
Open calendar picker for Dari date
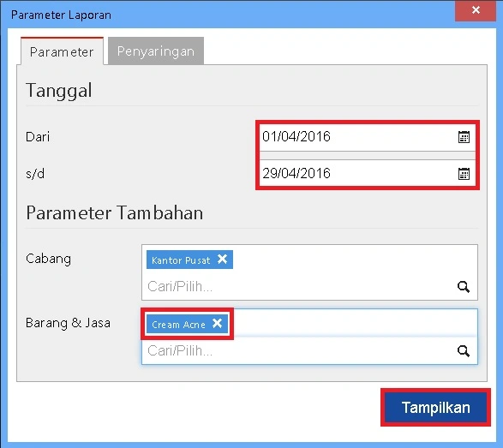point(464,137)
